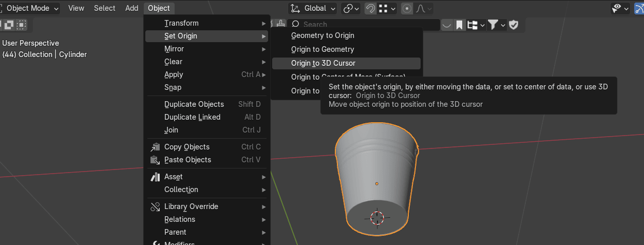The width and height of the screenshot is (644, 245).
Task: Click the Copy Objects menu entry
Action: (187, 147)
